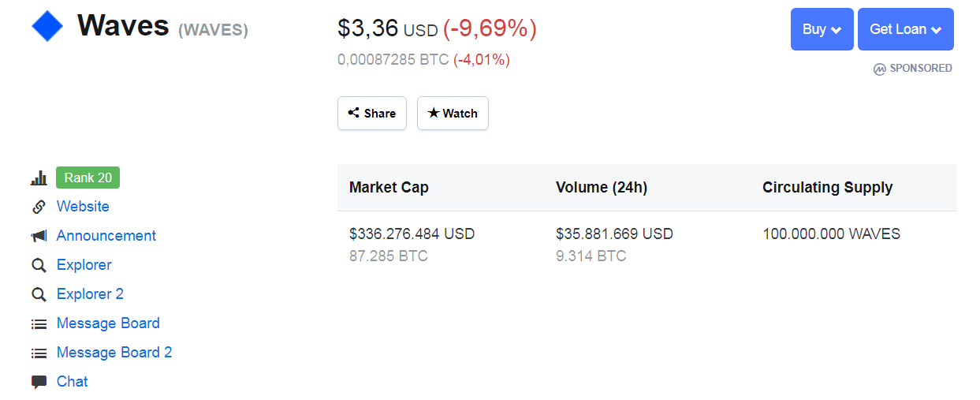Viewport: 980px width, 400px height.
Task: Expand the Get Loan dropdown
Action: pos(906,29)
